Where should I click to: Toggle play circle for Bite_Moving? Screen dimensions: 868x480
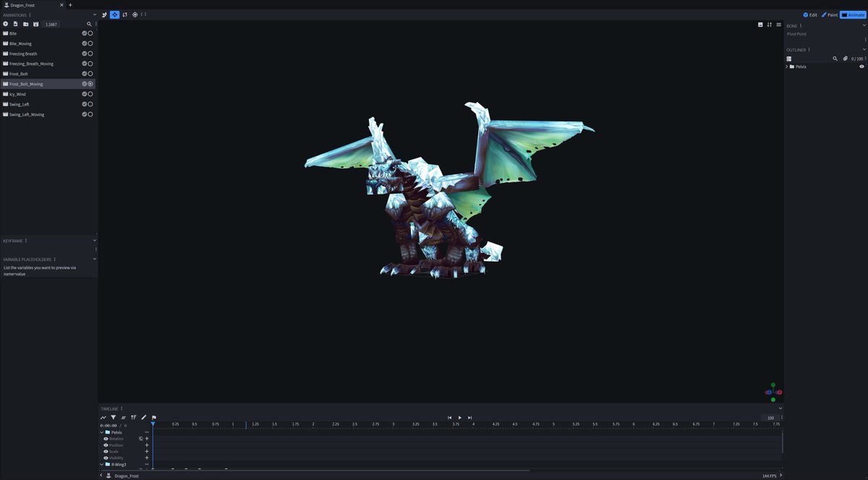[90, 43]
